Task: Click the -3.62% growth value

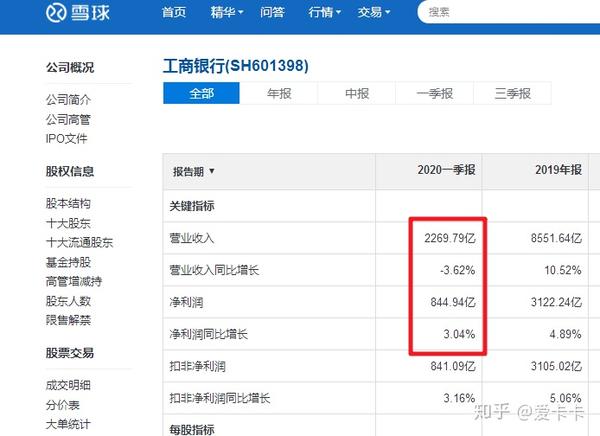Action: (458, 270)
